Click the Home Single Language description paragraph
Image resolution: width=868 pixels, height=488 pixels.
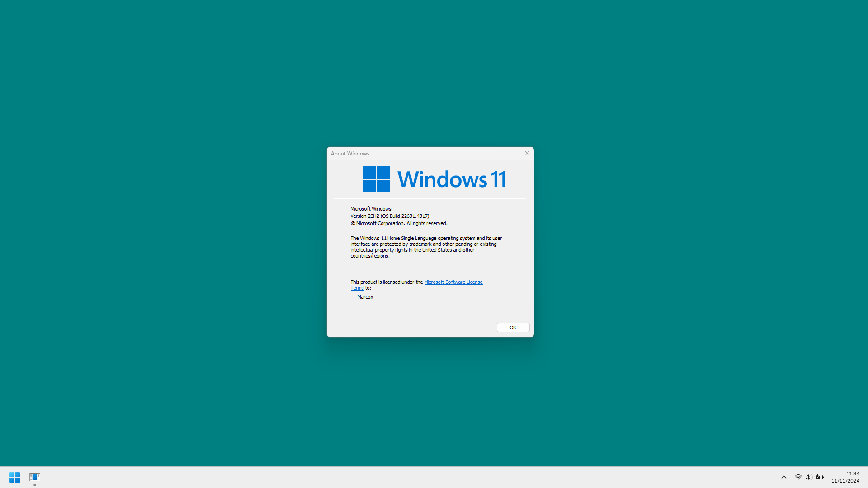(x=426, y=247)
